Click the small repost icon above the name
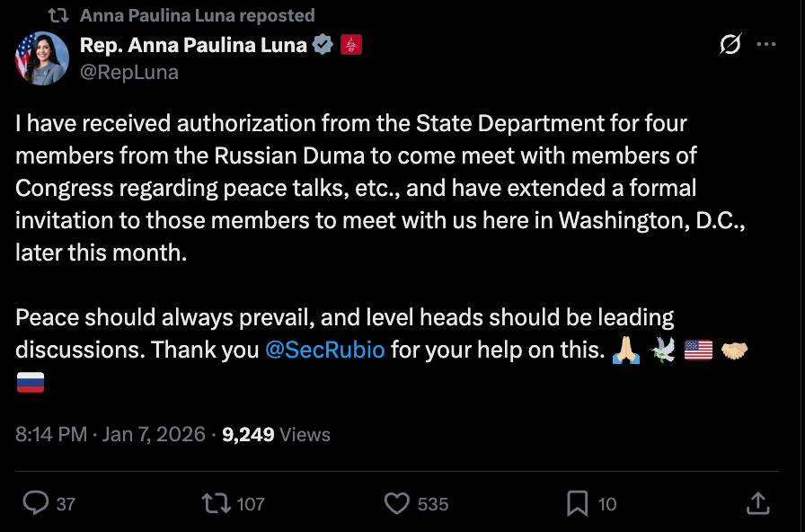This screenshot has width=805, height=532. [57, 15]
